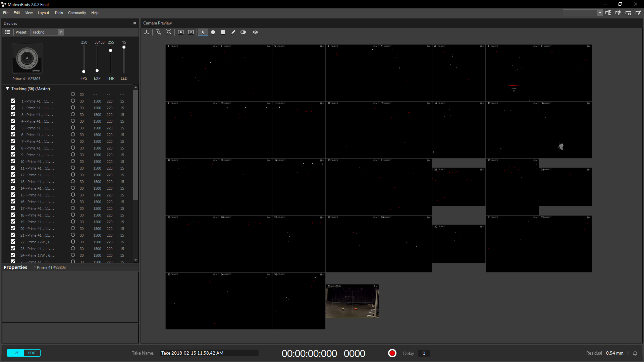Open the Preset Tracking dropdown
The image size is (644, 362).
[61, 32]
